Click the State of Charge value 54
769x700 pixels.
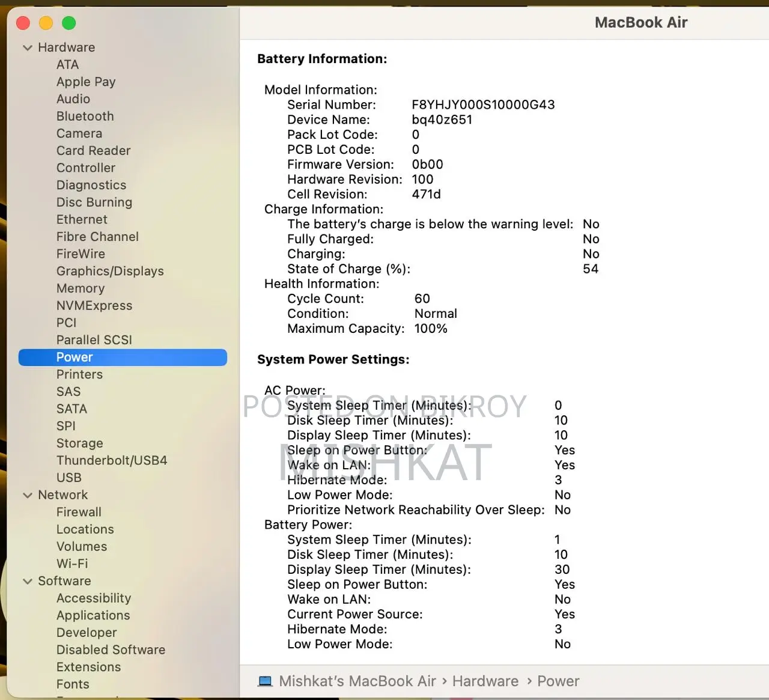click(591, 269)
